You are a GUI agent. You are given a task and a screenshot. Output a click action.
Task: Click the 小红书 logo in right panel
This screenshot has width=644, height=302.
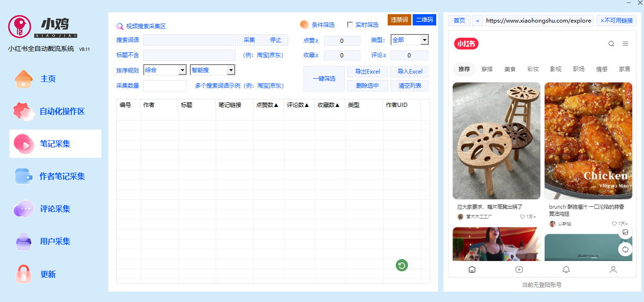(x=466, y=43)
